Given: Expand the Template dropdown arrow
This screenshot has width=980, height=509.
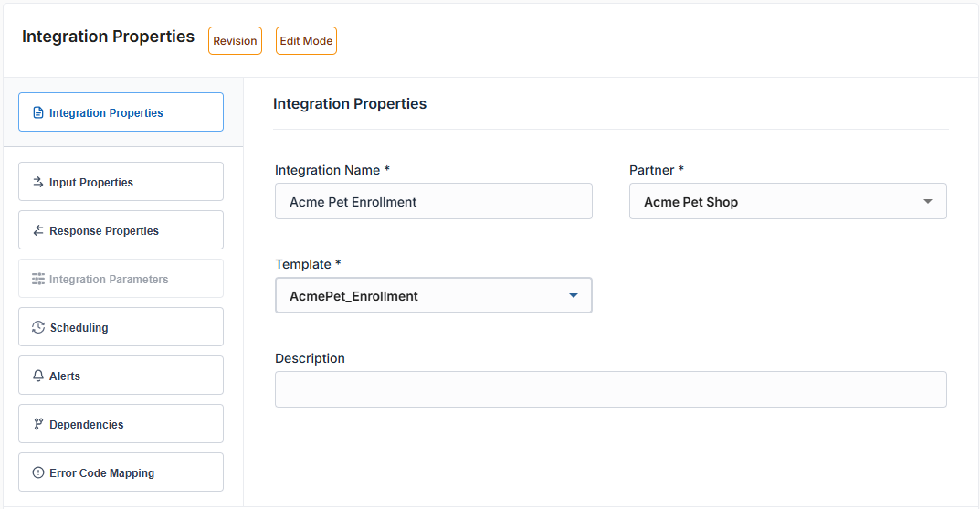Looking at the screenshot, I should [574, 296].
